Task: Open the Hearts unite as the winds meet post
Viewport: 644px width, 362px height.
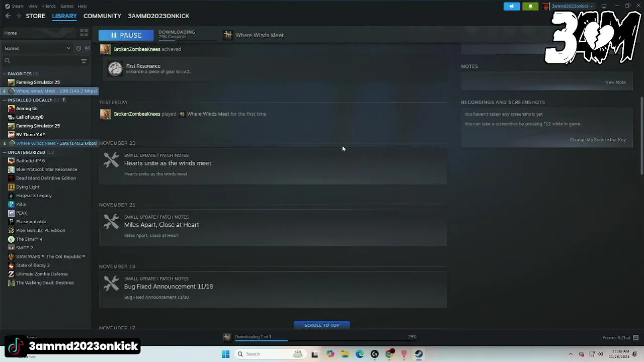Action: (273, 166)
